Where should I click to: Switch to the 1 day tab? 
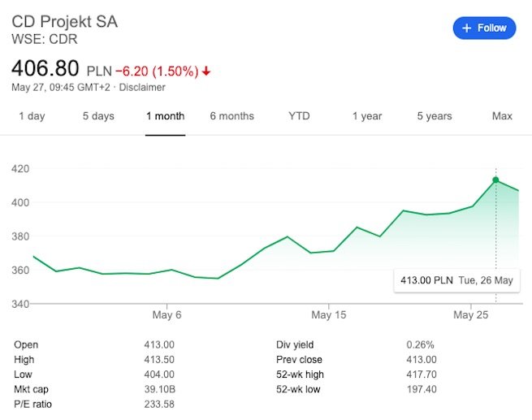point(32,116)
